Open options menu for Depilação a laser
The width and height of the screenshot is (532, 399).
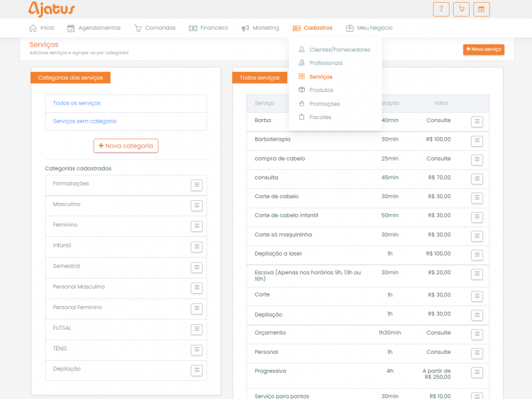pyautogui.click(x=477, y=255)
